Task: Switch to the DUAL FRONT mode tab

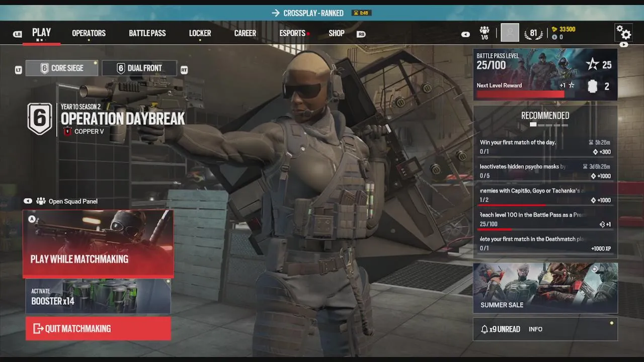Action: point(139,68)
